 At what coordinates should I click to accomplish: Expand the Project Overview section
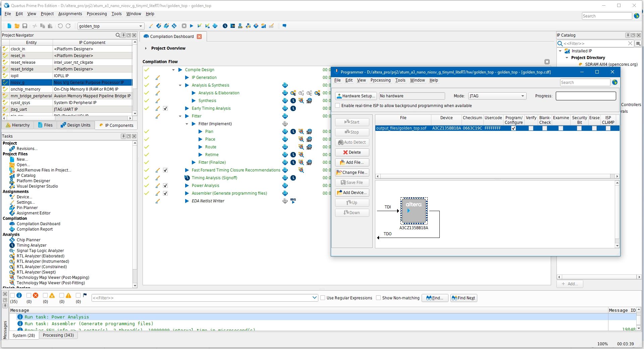coord(146,48)
